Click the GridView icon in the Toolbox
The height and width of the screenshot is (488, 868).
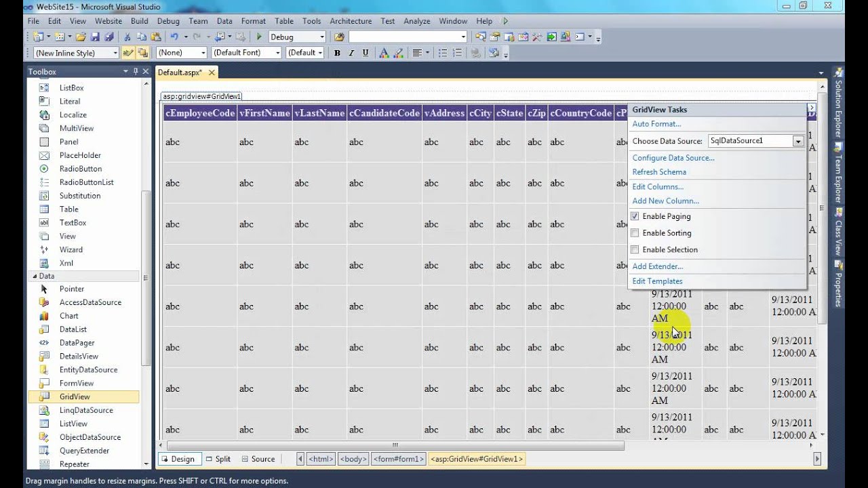coord(44,396)
